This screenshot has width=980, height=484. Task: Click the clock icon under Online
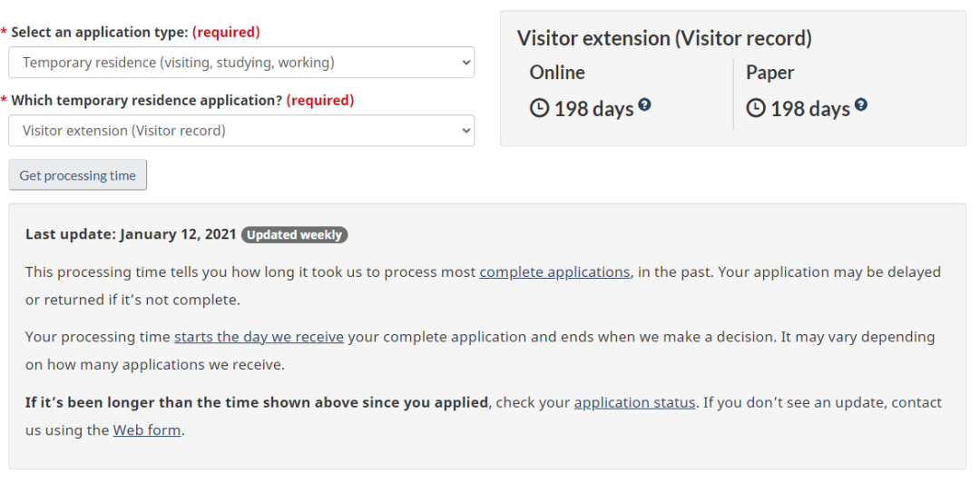coord(539,109)
